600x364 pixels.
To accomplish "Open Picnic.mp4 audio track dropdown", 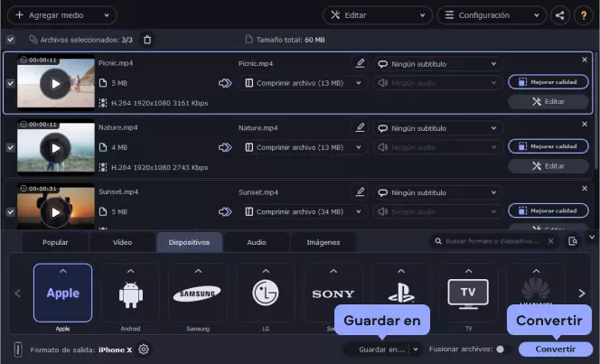I will [437, 83].
